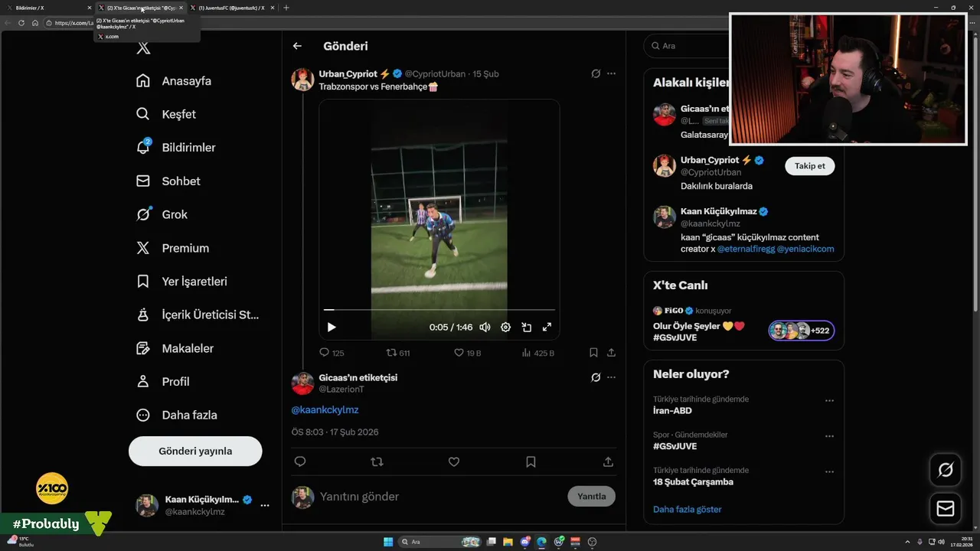Open the Premium page in the sidebar

point(172,248)
